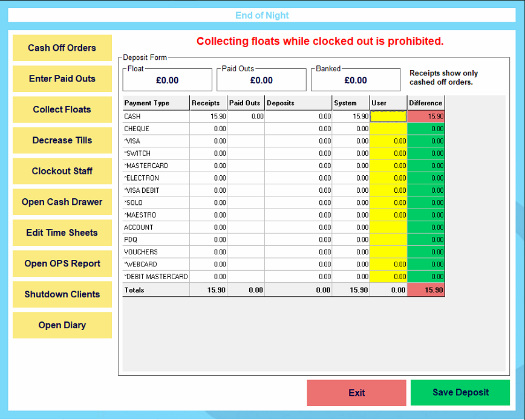Click the Totals Receipts value 15.90
The width and height of the screenshot is (525, 420).
[217, 290]
